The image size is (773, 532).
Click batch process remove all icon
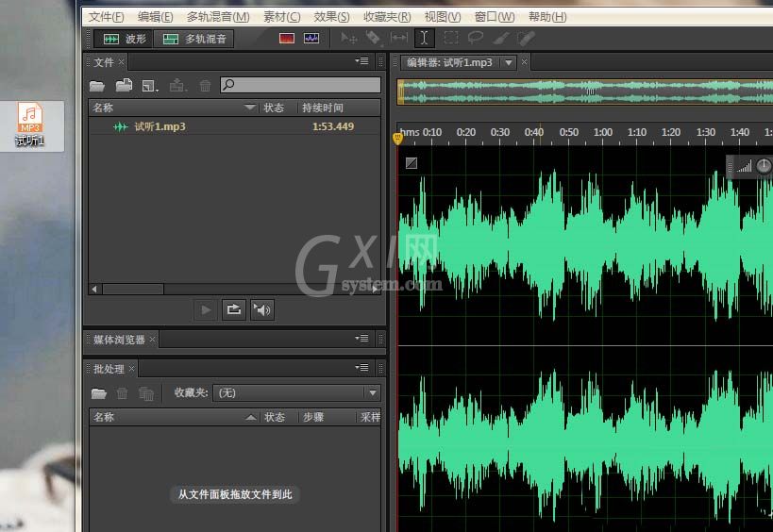146,393
